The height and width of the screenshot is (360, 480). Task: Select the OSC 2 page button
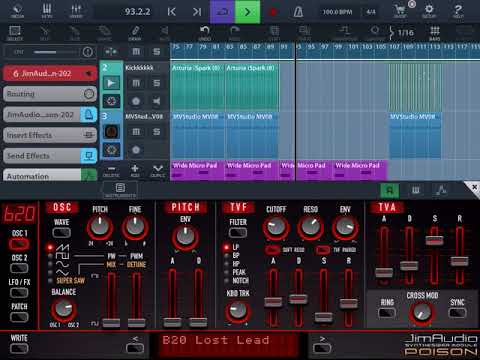(x=19, y=268)
